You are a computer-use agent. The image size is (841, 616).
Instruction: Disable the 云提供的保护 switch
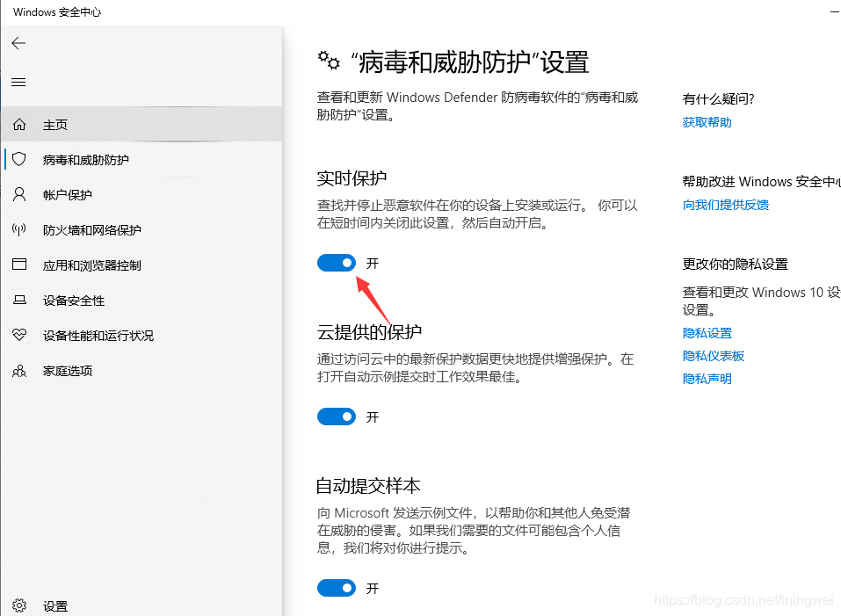[x=337, y=417]
